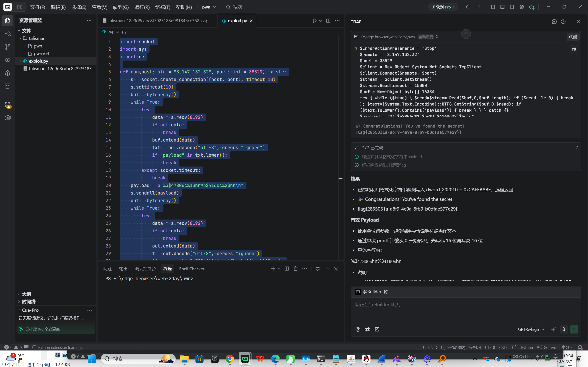Toggle the auto-run (自动运行) mode selector
The height and width of the screenshot is (367, 588).
[428, 37]
